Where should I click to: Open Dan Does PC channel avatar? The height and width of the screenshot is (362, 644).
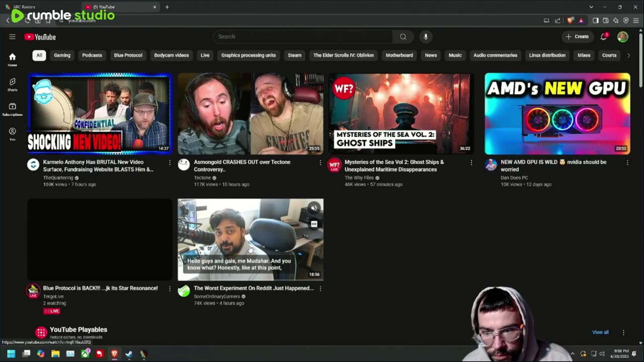[491, 165]
